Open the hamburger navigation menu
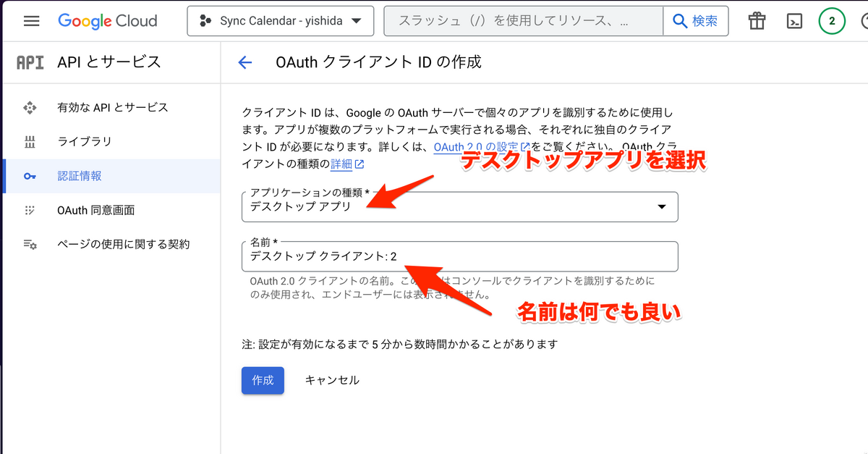The image size is (868, 454). pos(31,21)
